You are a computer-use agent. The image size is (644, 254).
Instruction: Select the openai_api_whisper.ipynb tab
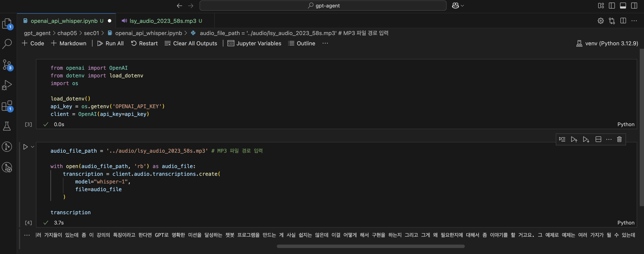click(x=64, y=21)
